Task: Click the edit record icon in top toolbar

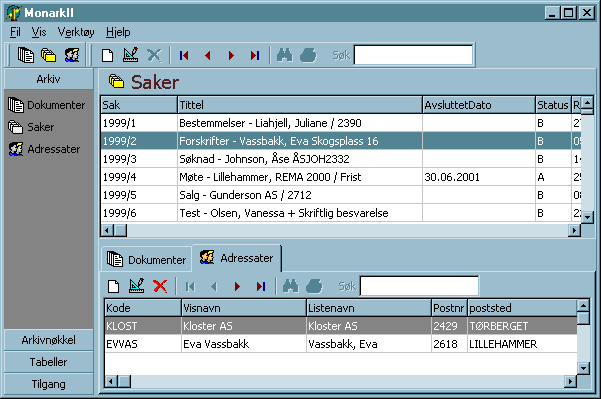Action: [131, 55]
